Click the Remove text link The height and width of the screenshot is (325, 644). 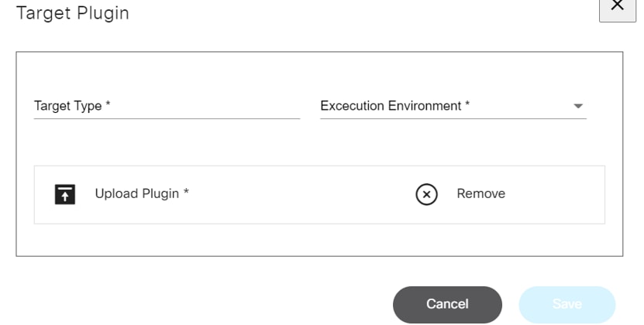pos(480,193)
